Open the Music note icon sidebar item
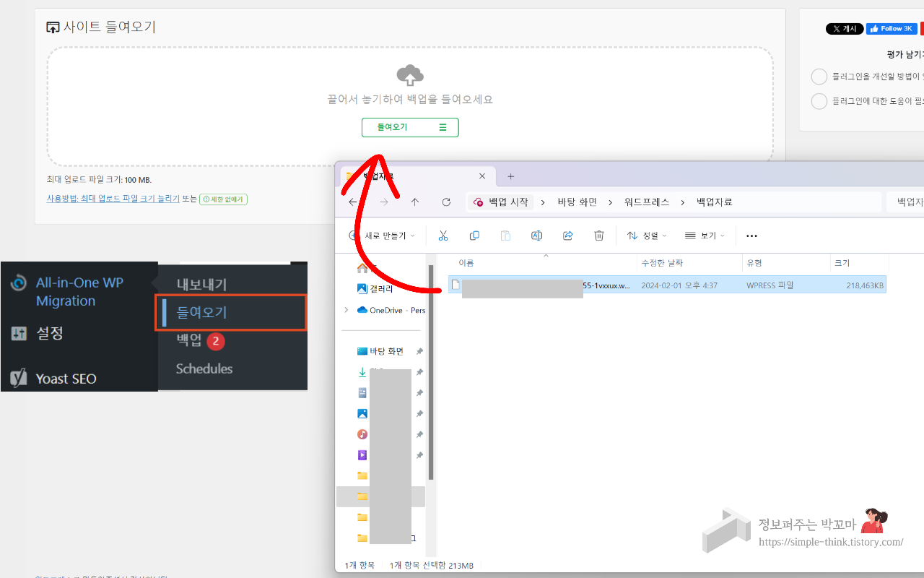924x578 pixels. point(362,434)
